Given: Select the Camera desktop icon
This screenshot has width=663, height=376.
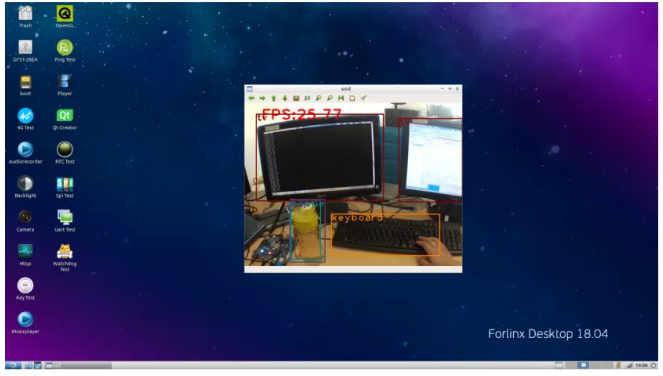Looking at the screenshot, I should click(25, 221).
